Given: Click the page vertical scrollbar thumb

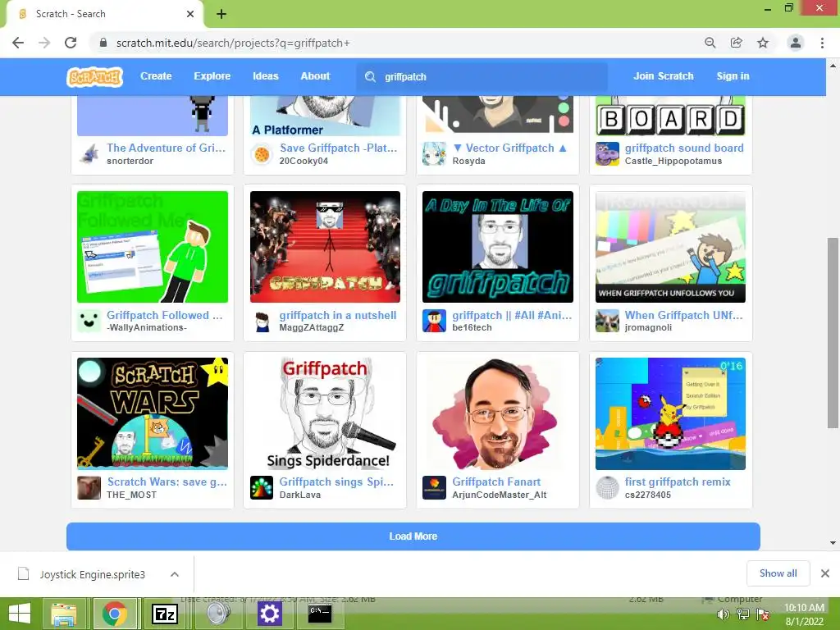Looking at the screenshot, I should click(833, 332).
